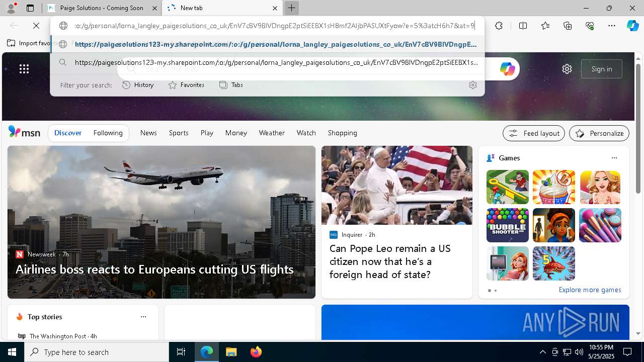Open the Extensions icon

tap(499, 26)
